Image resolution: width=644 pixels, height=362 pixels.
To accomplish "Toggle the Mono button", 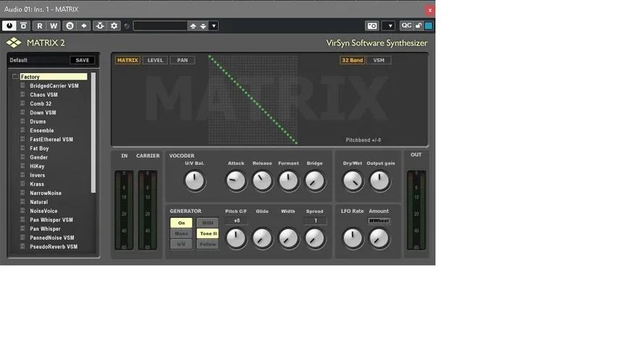I will 181,234.
